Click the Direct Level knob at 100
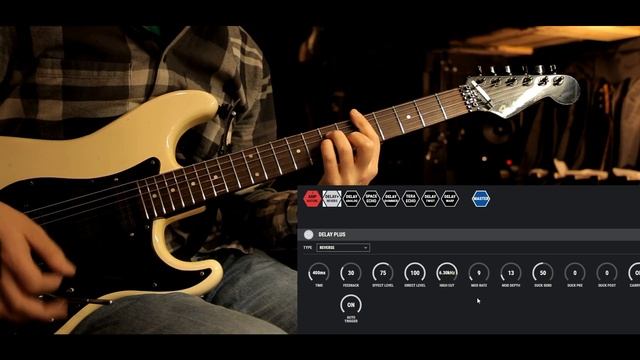Image resolution: width=640 pixels, height=360 pixels. click(x=415, y=273)
